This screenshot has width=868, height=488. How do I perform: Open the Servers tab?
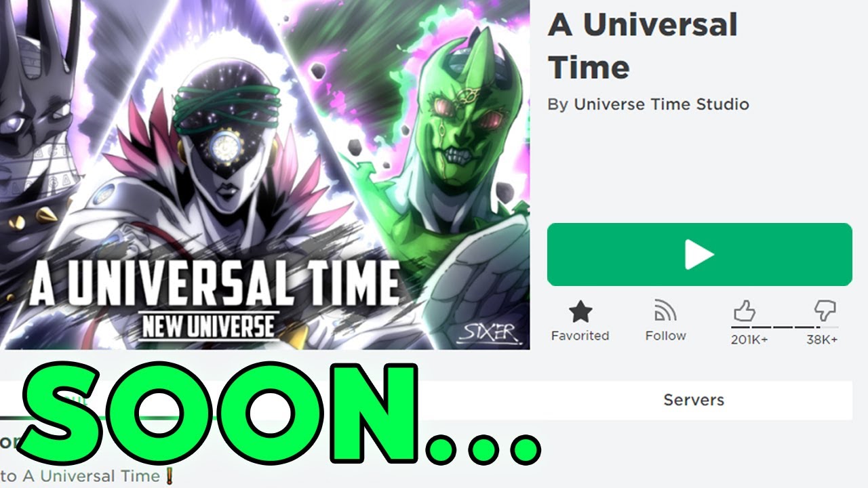pyautogui.click(x=694, y=400)
